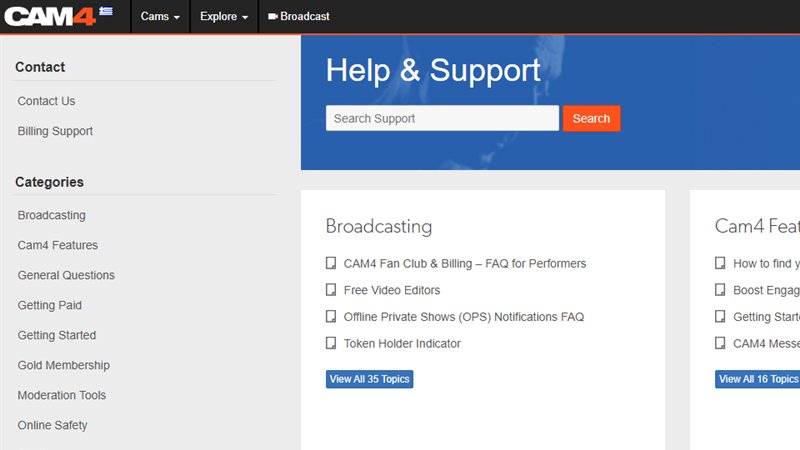Select Broadcasting in the Categories sidebar

(x=52, y=215)
